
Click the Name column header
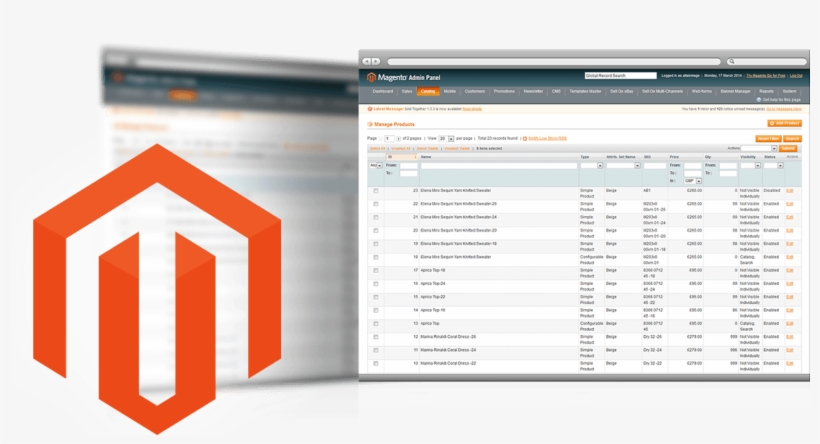tap(426, 157)
